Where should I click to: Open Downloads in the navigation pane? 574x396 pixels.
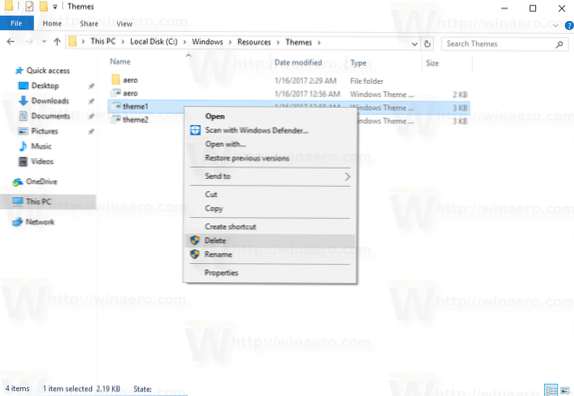pos(50,101)
